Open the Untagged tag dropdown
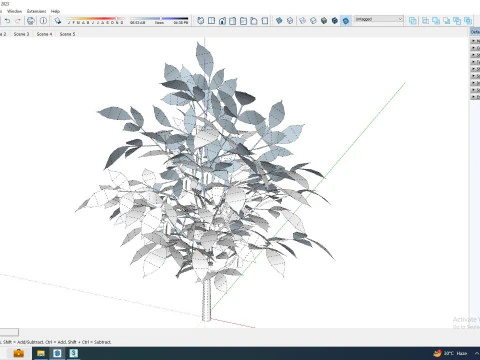480x360 pixels. click(x=379, y=19)
